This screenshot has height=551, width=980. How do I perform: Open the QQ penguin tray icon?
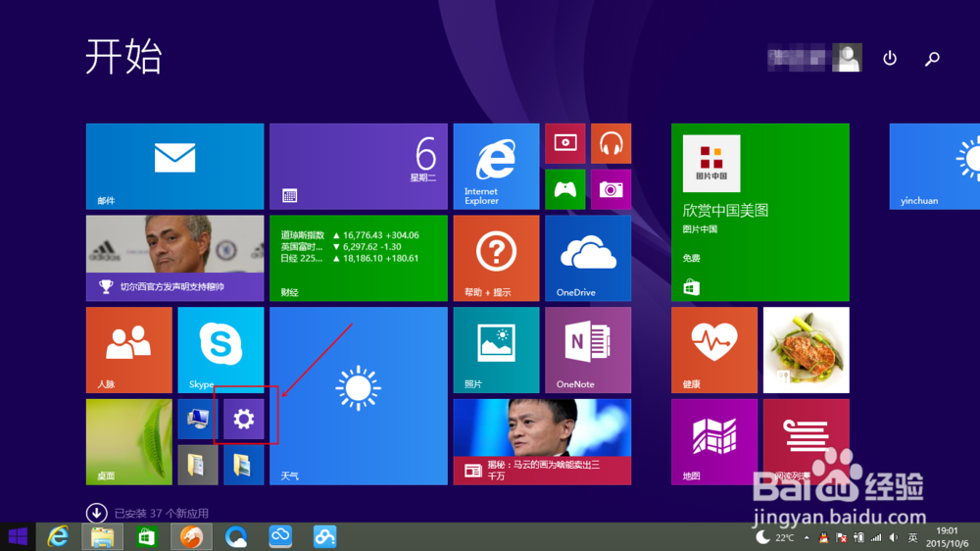824,538
